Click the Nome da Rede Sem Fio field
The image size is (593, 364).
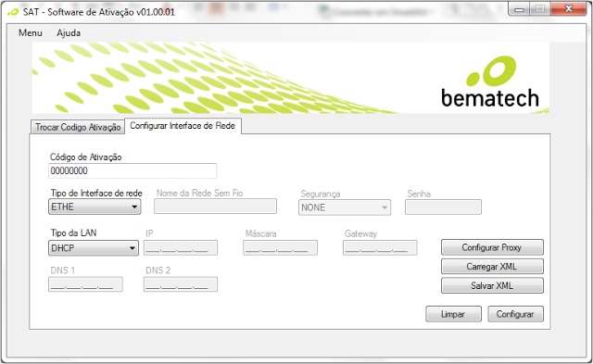(215, 207)
